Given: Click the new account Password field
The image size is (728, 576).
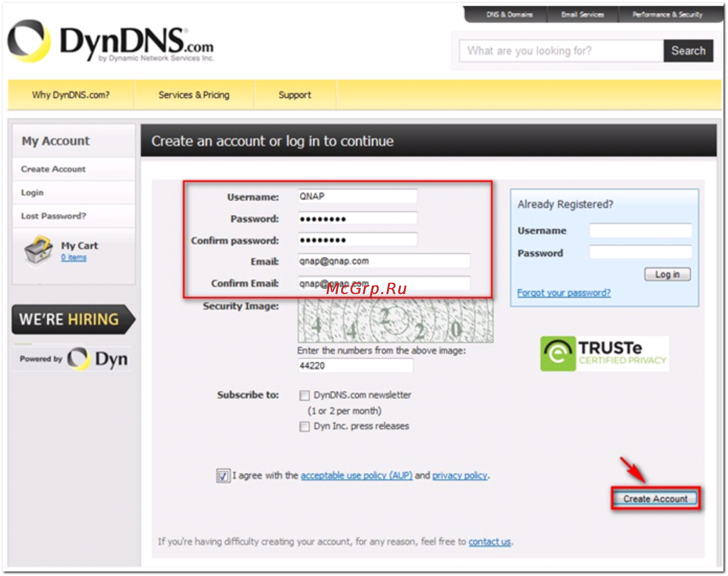Looking at the screenshot, I should pyautogui.click(x=357, y=219).
